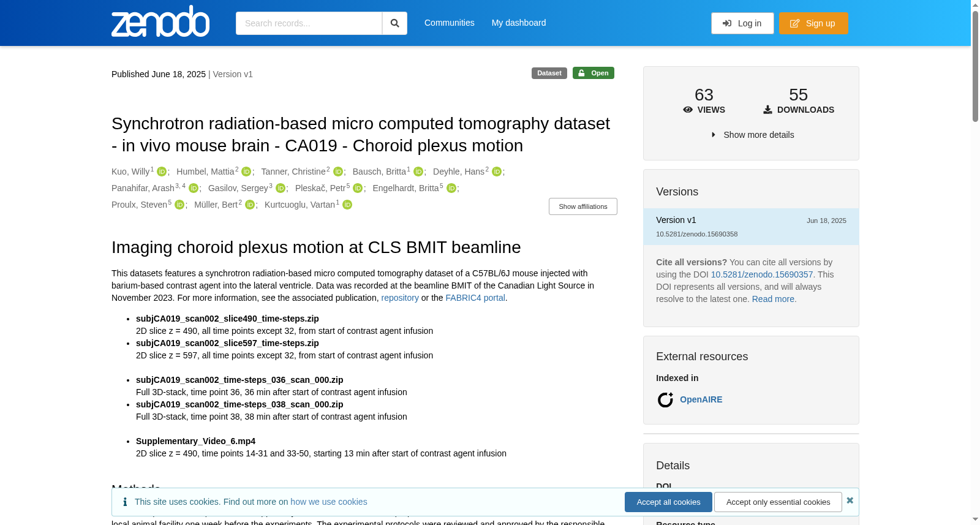
Task: Open Vartan Kurtcuoglu's ORCID icon
Action: pyautogui.click(x=347, y=205)
